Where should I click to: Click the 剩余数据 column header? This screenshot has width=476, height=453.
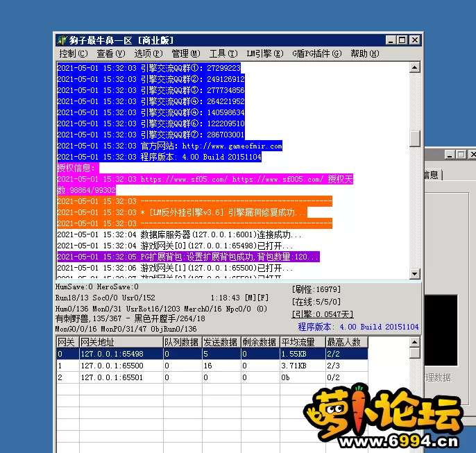click(260, 342)
